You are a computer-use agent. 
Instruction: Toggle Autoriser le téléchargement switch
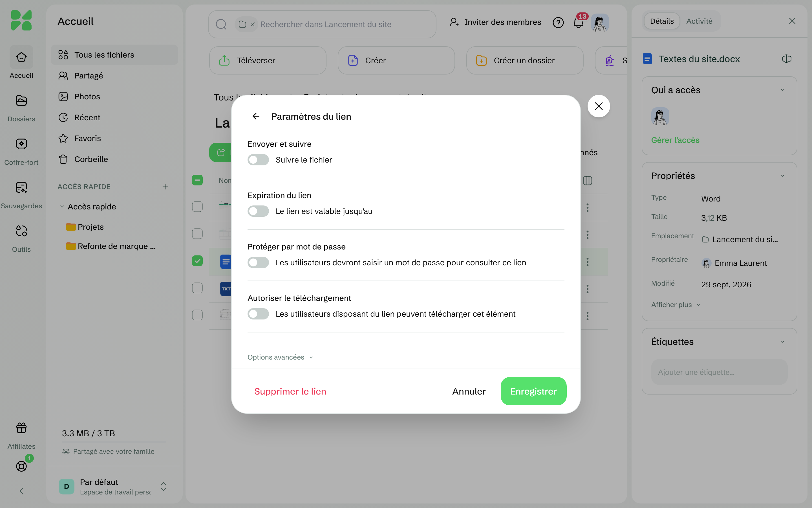[258, 314]
